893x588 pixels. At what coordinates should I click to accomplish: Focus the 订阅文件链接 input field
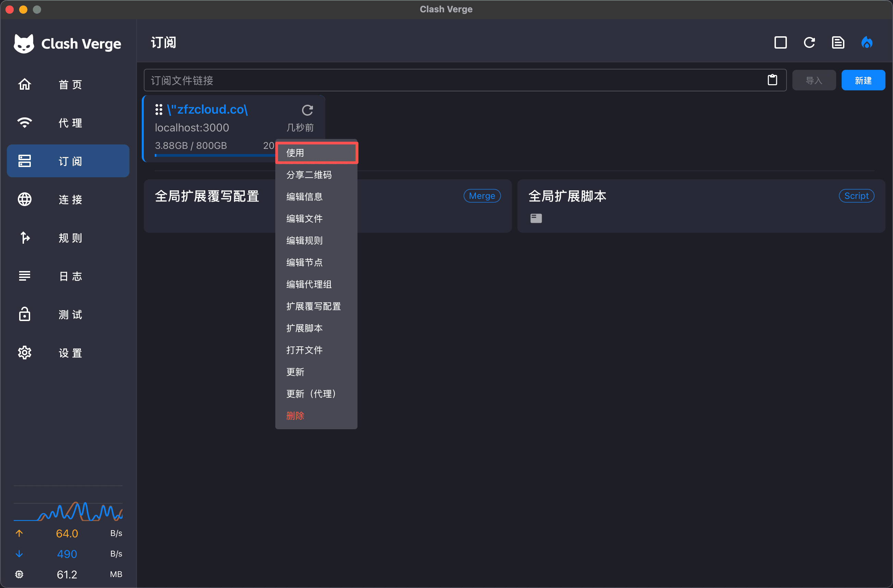pos(465,80)
